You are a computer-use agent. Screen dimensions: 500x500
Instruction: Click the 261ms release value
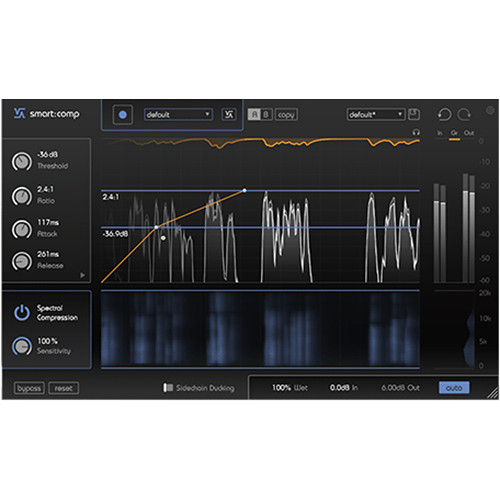pyautogui.click(x=48, y=254)
